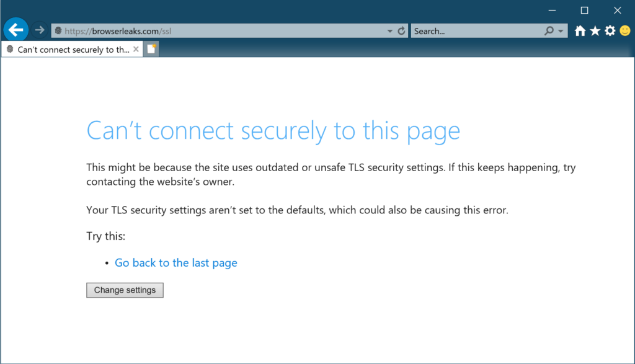Open a new tab with the New Tab button

(x=151, y=49)
